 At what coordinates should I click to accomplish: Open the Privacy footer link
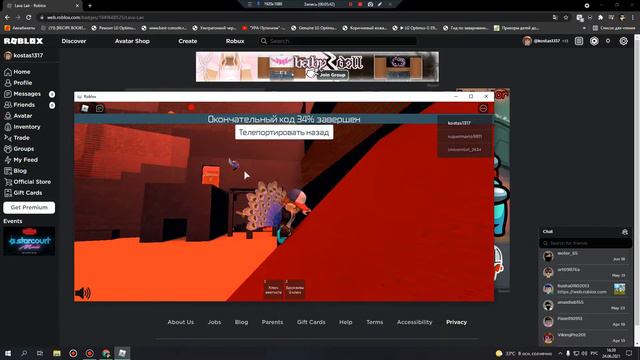(456, 322)
